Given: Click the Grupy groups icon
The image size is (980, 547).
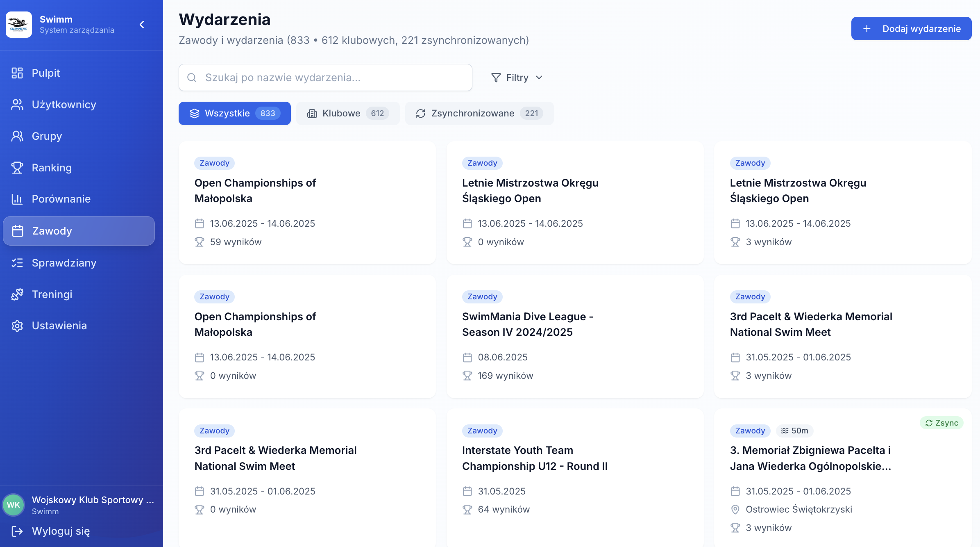Looking at the screenshot, I should click(17, 136).
